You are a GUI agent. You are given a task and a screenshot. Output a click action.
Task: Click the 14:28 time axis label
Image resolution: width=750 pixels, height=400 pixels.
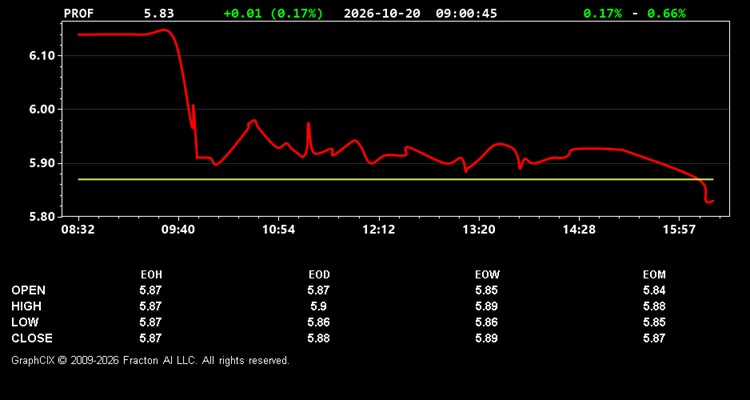coord(579,230)
